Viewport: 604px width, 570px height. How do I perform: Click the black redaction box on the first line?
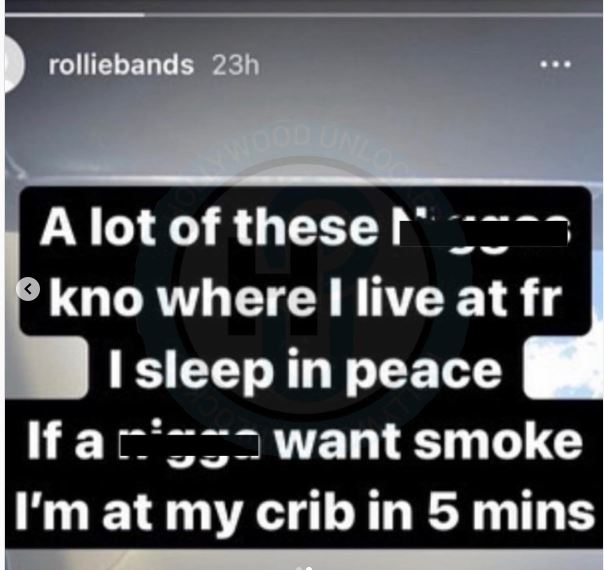(484, 233)
